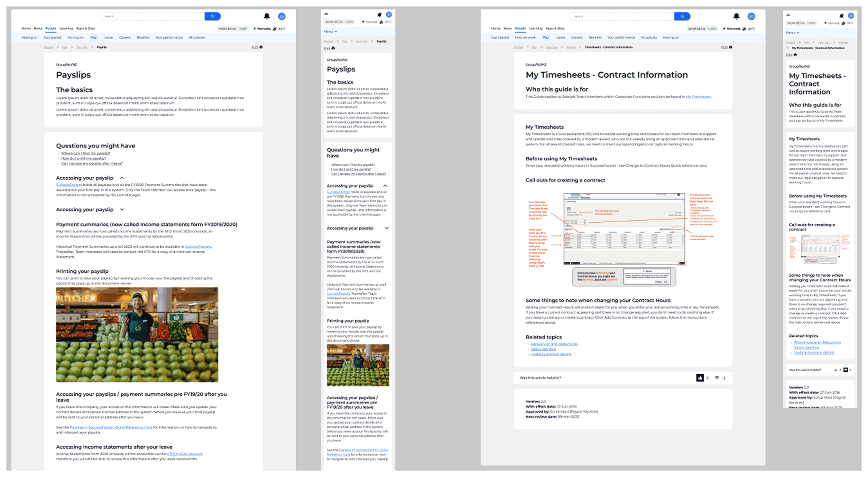Screen dimensions: 868x477
Task: Click the Where can I find my payslip link
Action: 84,153
